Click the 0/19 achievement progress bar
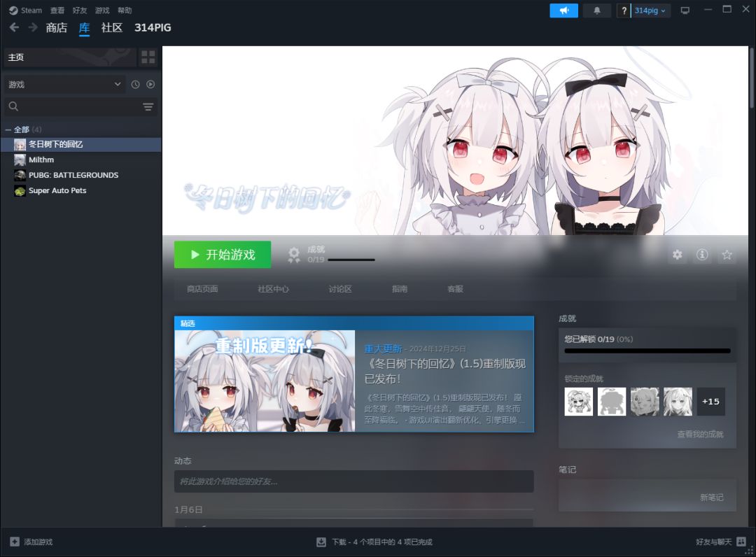This screenshot has width=756, height=557. pyautogui.click(x=351, y=260)
